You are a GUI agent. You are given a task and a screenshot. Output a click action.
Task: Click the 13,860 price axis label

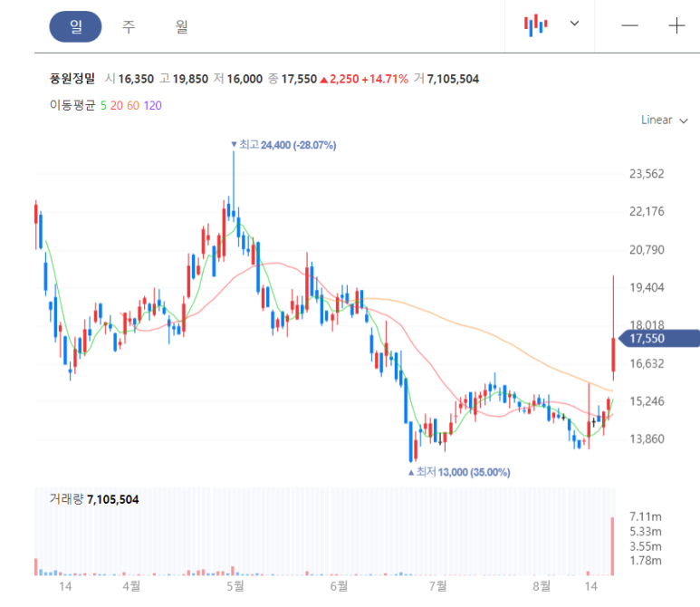(647, 438)
